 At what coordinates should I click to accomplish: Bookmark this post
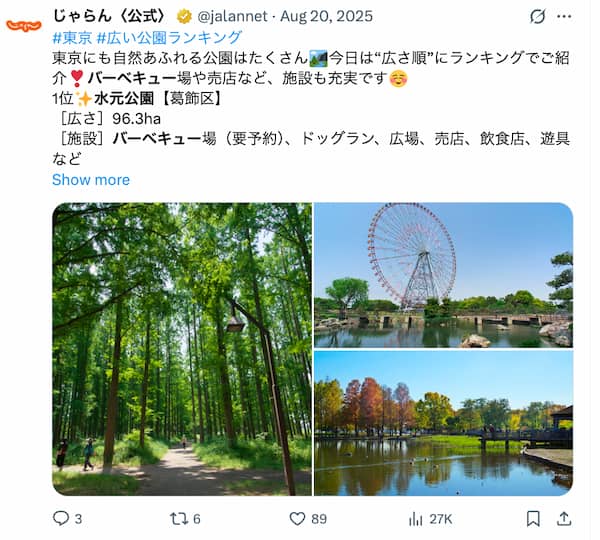pyautogui.click(x=533, y=519)
